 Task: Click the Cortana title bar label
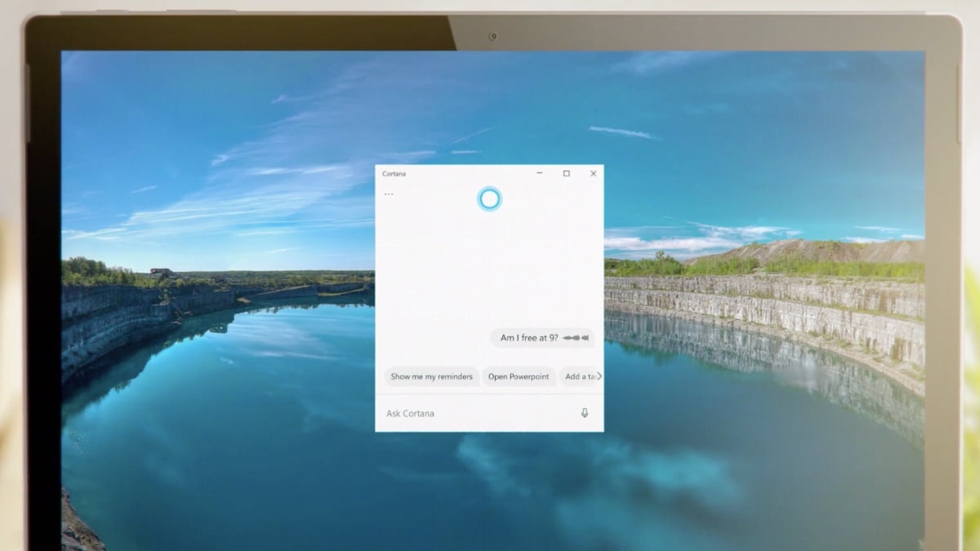tap(394, 173)
